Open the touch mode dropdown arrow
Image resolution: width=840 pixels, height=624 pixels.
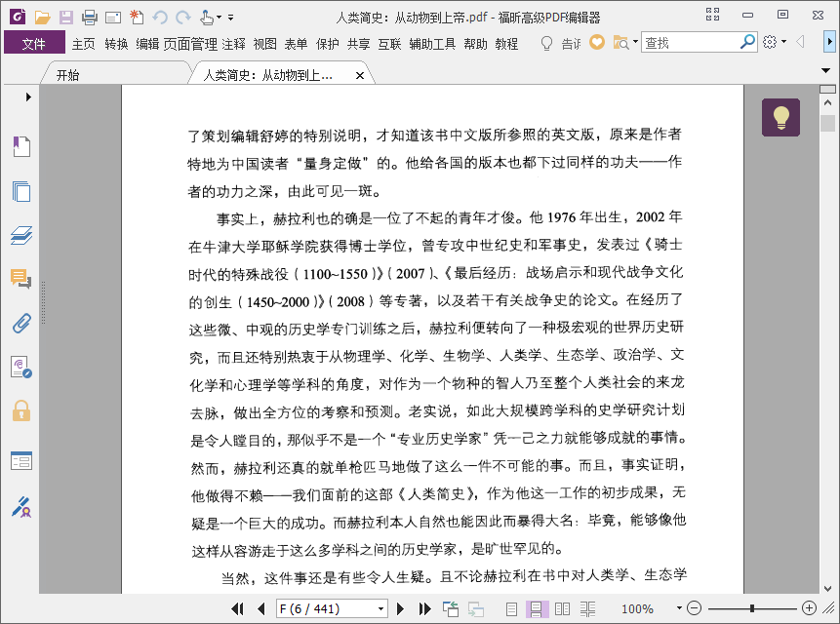219,18
